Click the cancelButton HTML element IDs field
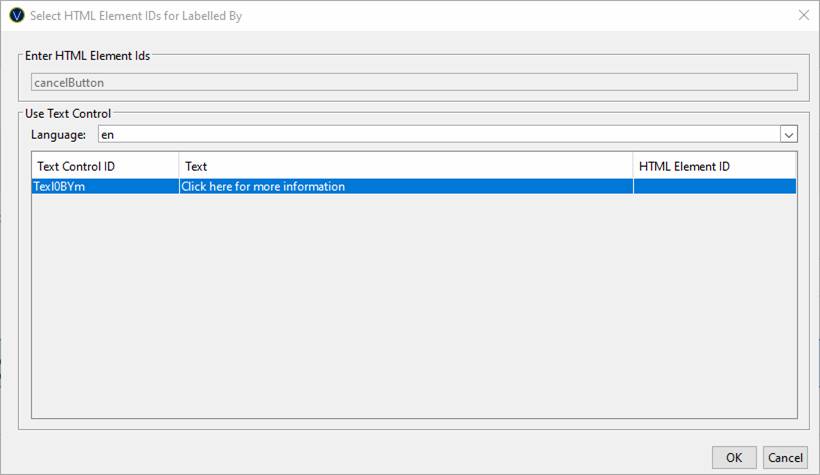The image size is (820, 475). point(414,82)
